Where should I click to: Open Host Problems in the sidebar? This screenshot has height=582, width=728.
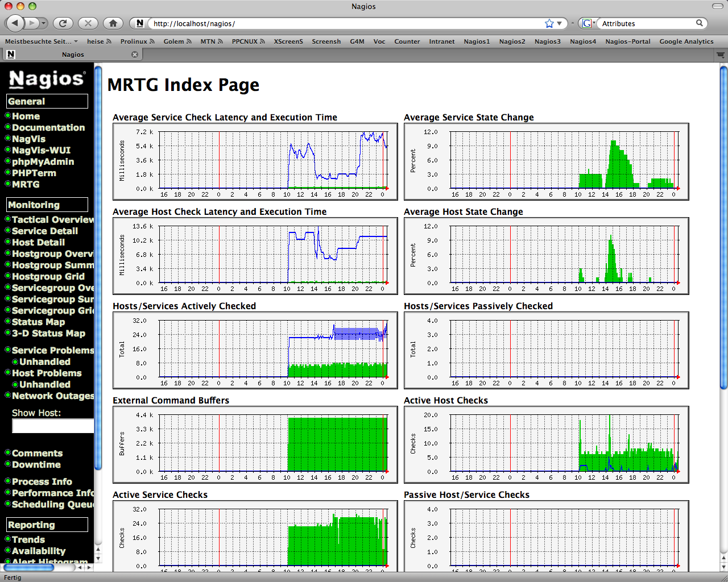47,373
